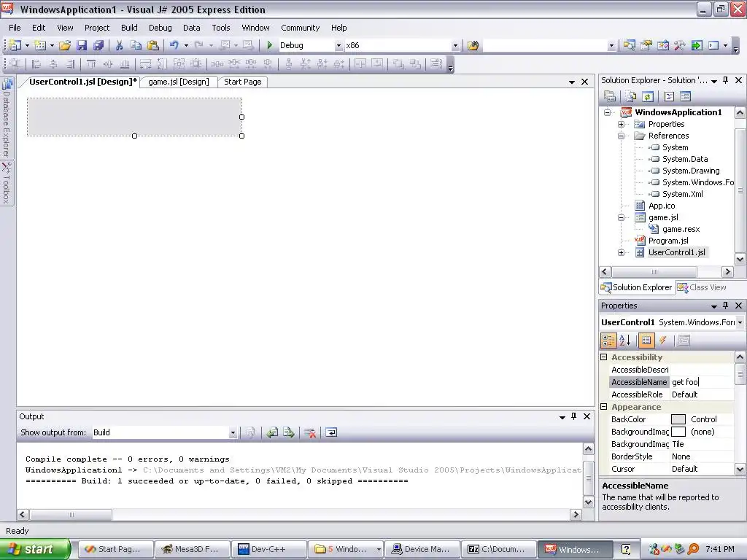Switch to Device Manager taskbar button
Screen dimensions: 747x560
[x=422, y=549]
